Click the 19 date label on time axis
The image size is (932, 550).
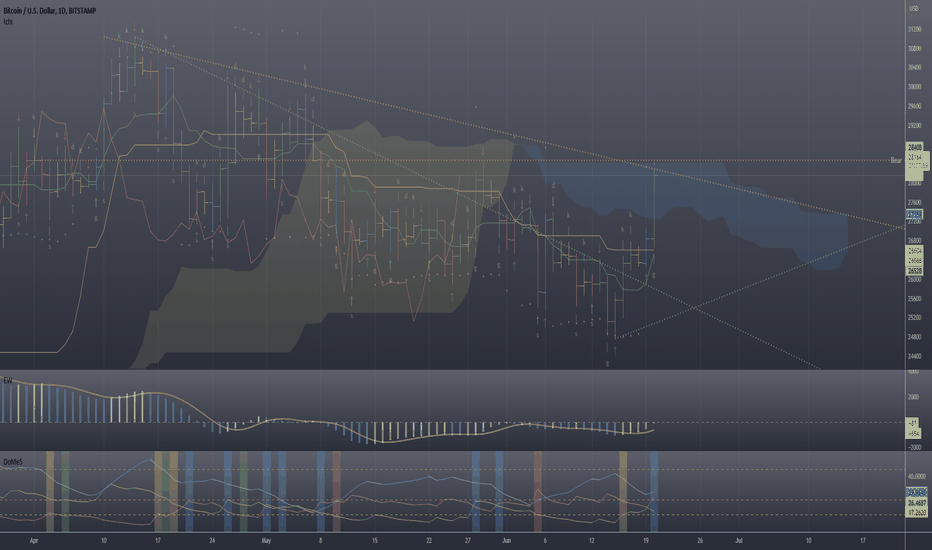pos(646,540)
